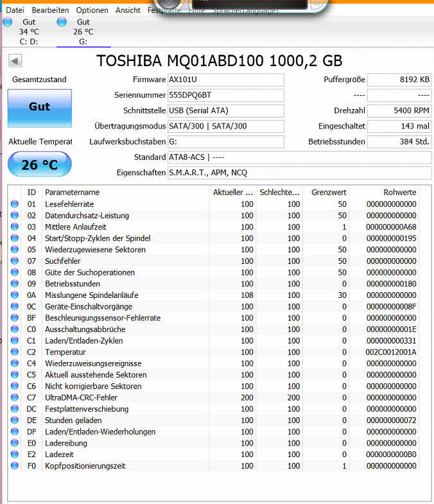This screenshot has height=504, width=434.
Task: Click status icon for Wiederzugewiesene Sektoren row
Action: point(15,249)
